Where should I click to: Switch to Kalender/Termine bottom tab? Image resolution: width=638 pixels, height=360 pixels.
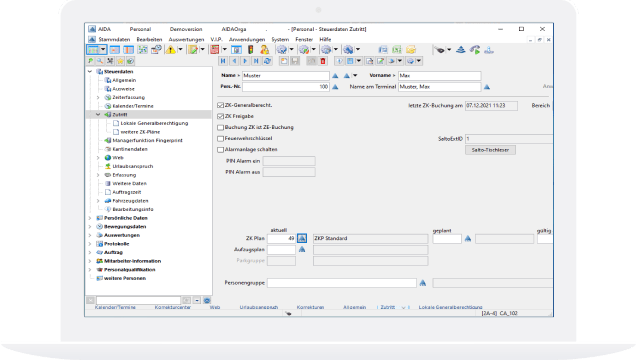tap(115, 307)
